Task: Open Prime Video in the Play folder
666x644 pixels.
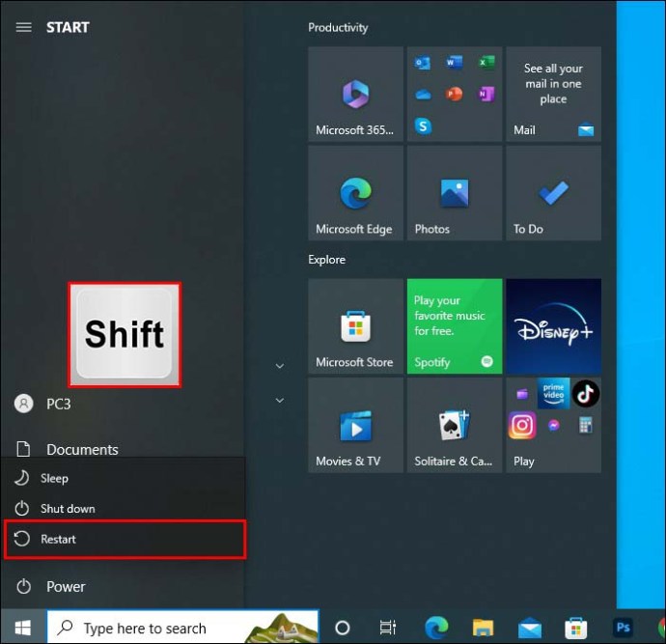Action: (x=553, y=393)
